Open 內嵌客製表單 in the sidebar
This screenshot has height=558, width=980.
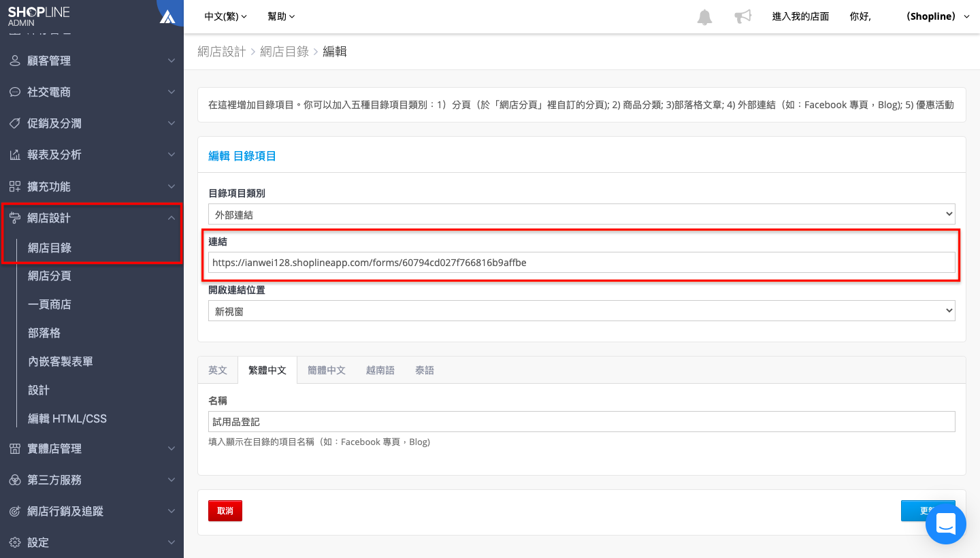(61, 361)
